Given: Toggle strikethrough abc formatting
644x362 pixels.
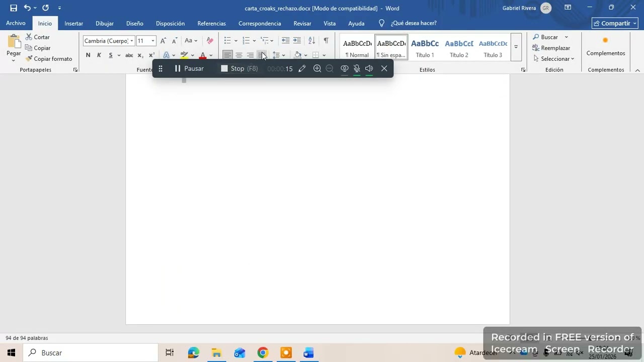Looking at the screenshot, I should coord(129,55).
